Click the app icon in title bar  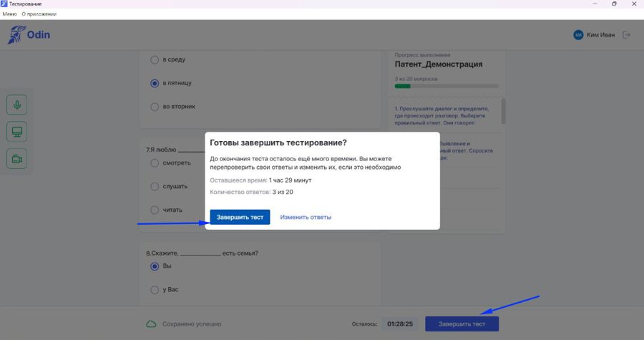(x=4, y=4)
